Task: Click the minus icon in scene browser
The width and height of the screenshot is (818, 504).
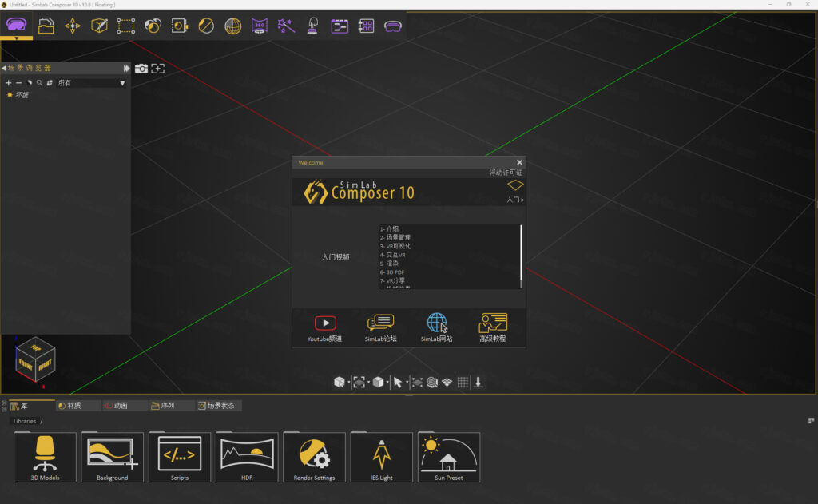Action: tap(19, 83)
